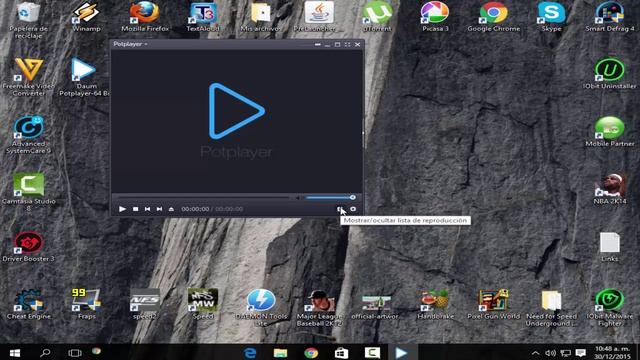Expand hidden system tray icons chevron
The width and height of the screenshot is (640, 360).
pyautogui.click(x=536, y=353)
